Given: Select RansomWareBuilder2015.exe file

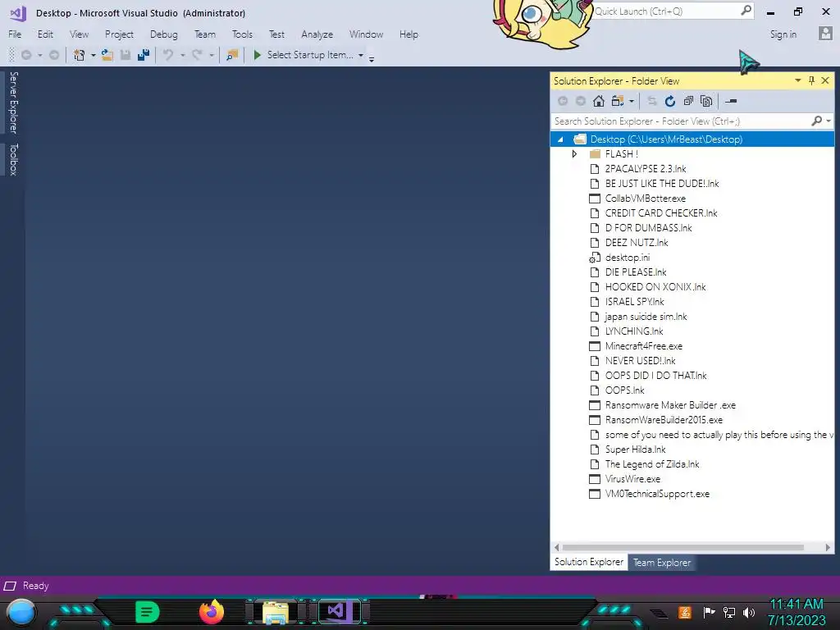Looking at the screenshot, I should pos(664,420).
